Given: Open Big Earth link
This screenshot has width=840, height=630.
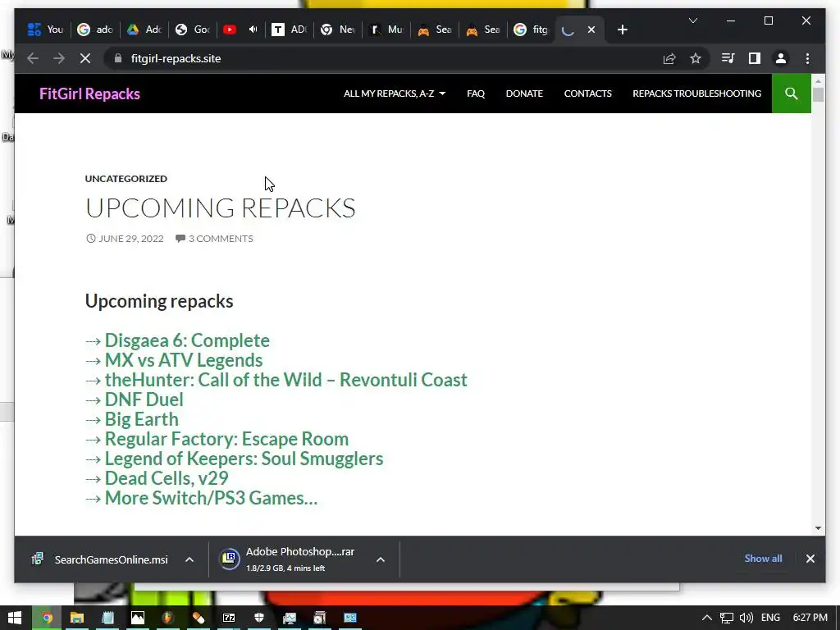Looking at the screenshot, I should tap(141, 419).
